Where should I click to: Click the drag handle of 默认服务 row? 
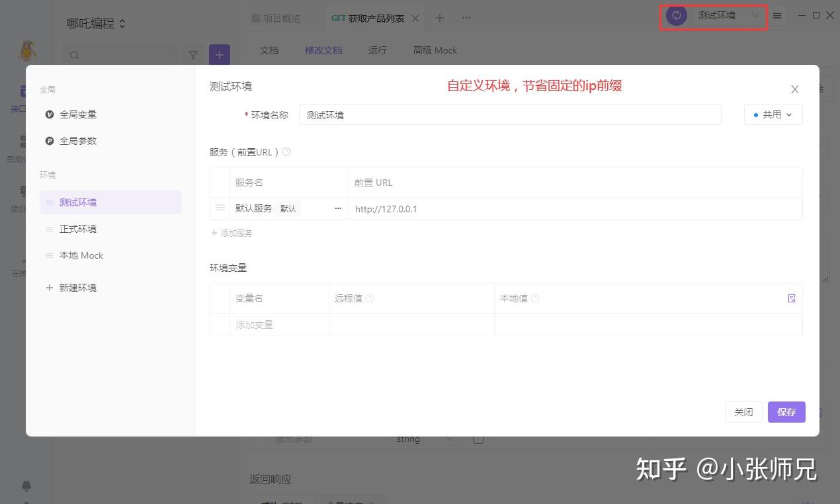click(x=220, y=208)
